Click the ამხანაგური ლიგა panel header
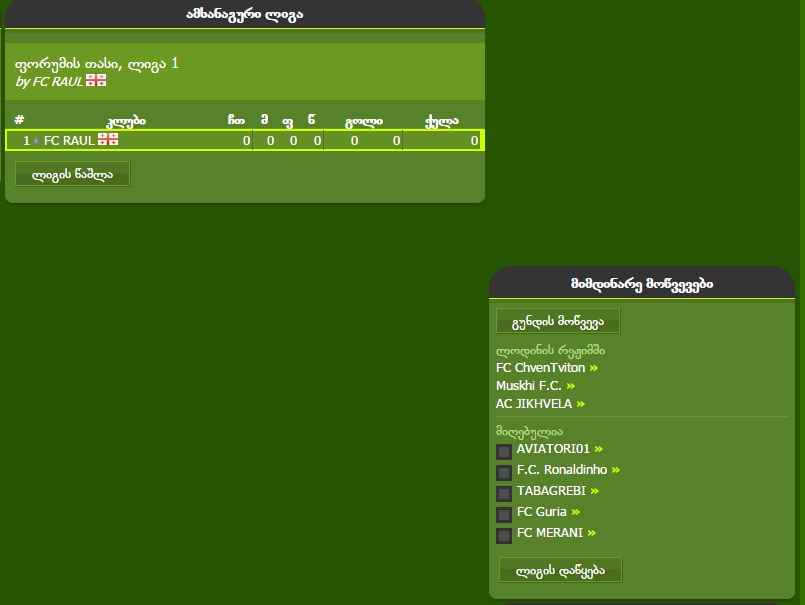Screen dimensions: 805x605 click(244, 14)
